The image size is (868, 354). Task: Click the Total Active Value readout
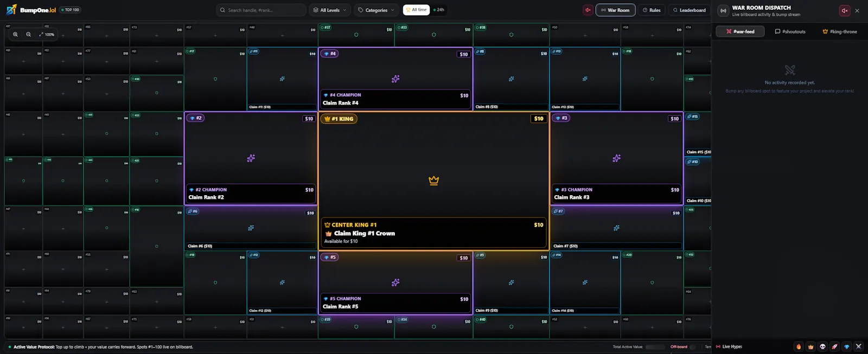(x=639, y=347)
